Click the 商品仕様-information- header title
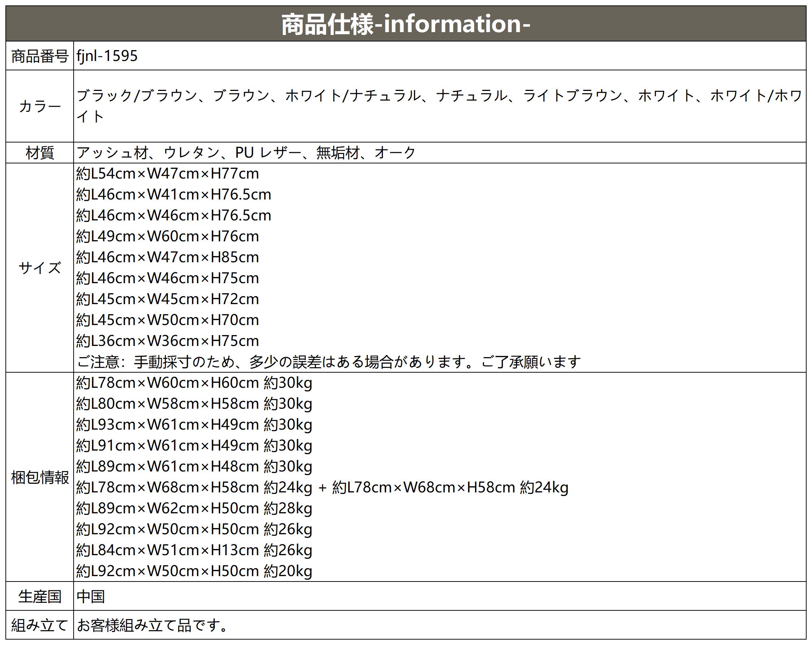 406,24
